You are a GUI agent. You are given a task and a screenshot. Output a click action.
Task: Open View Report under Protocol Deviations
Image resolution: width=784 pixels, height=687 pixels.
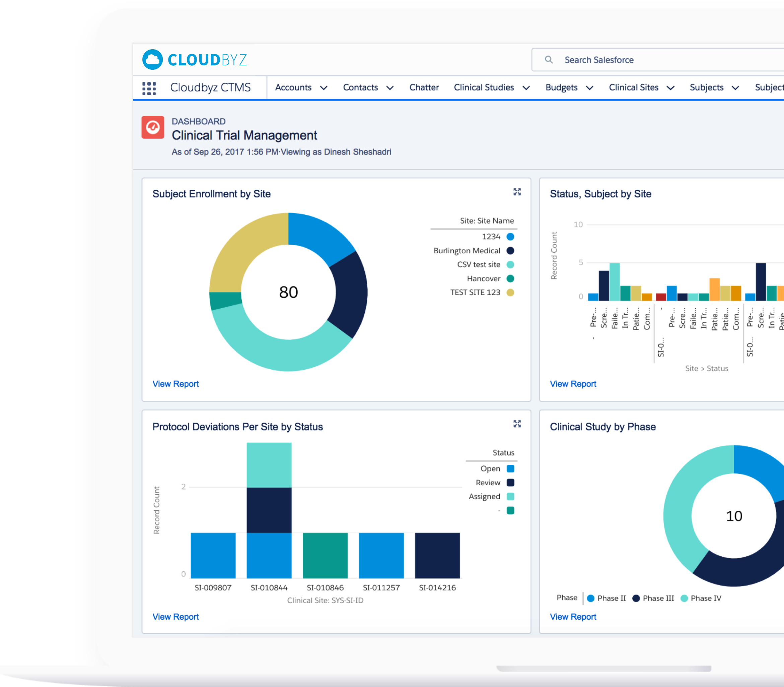pyautogui.click(x=175, y=617)
